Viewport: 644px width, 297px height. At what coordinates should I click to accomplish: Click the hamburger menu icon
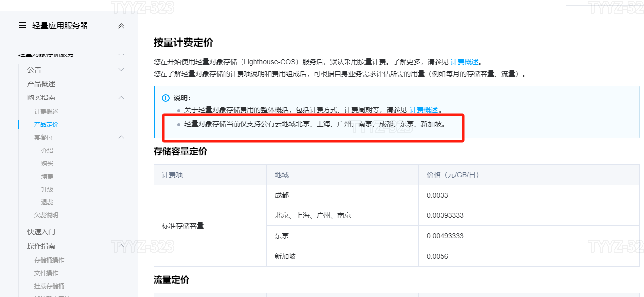pos(22,26)
